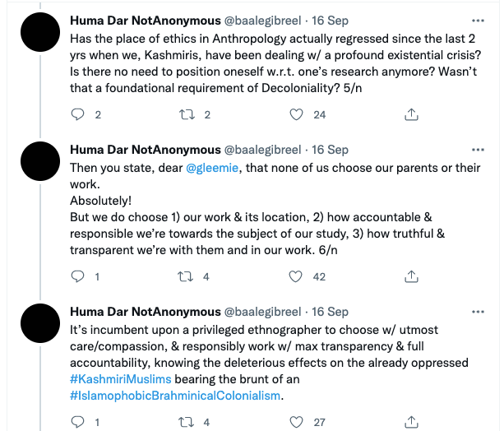This screenshot has height=431, width=504.
Task: Like the tweet with 27 likes
Action: tap(298, 422)
